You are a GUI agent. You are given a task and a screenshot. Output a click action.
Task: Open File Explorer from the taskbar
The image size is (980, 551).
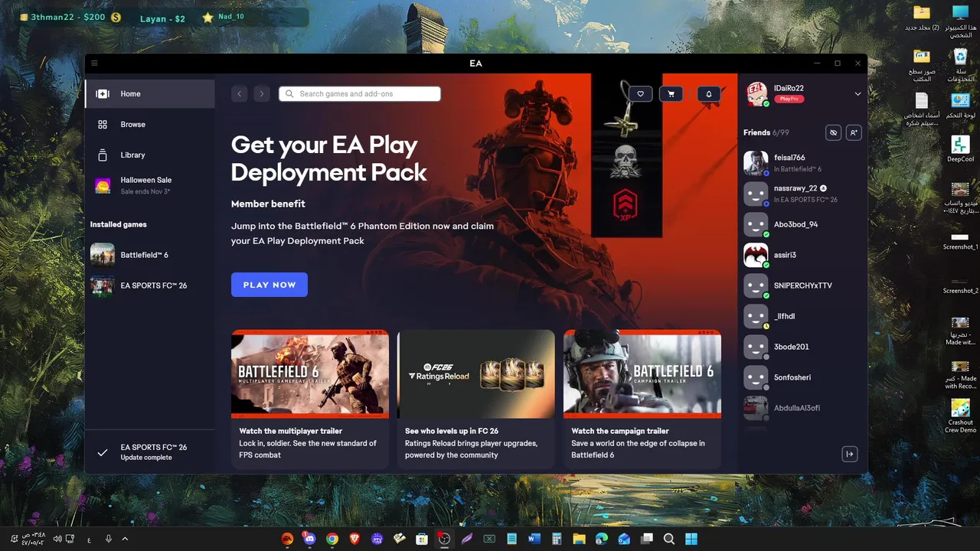point(580,539)
